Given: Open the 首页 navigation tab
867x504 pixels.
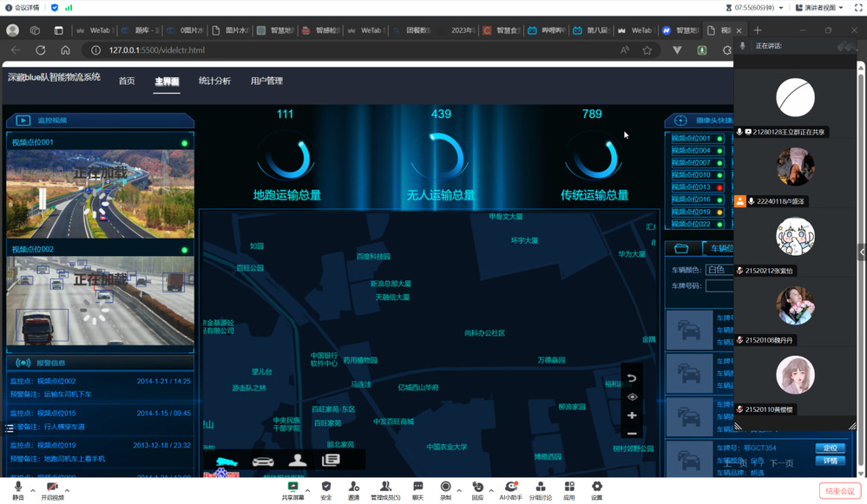Looking at the screenshot, I should point(127,82).
